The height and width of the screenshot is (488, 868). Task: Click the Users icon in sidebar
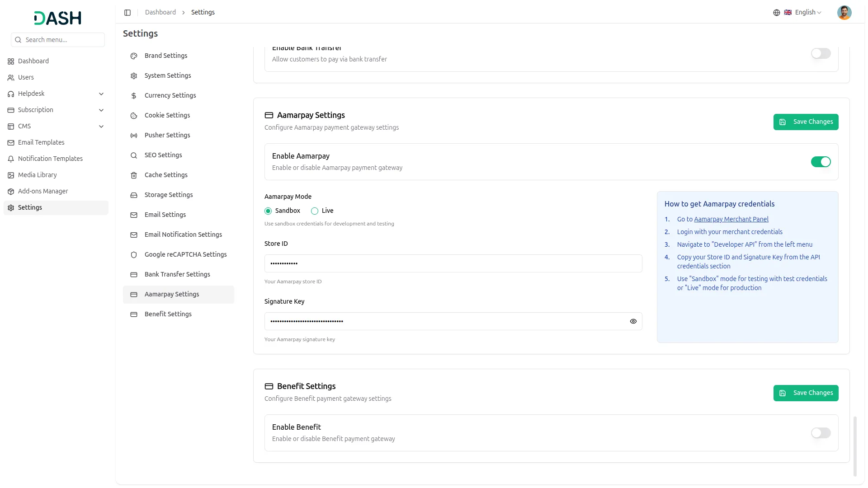[11, 78]
